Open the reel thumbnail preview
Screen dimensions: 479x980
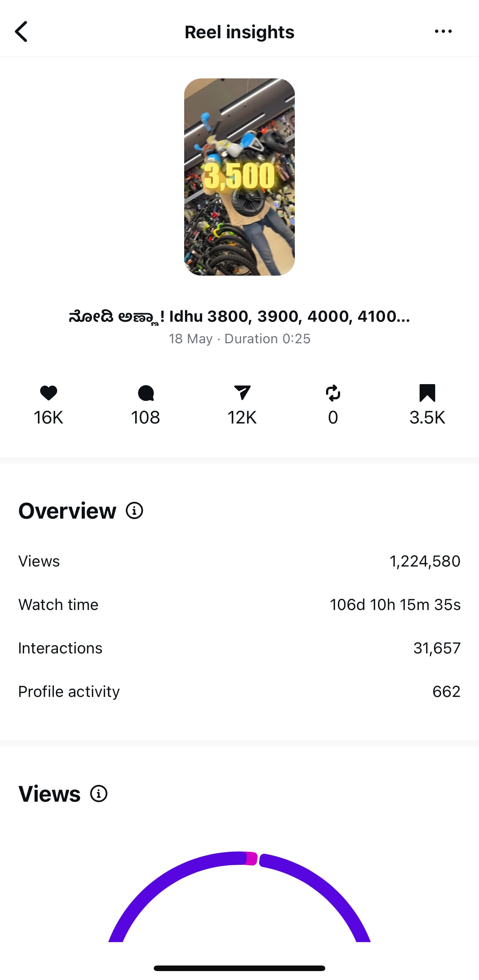(239, 177)
